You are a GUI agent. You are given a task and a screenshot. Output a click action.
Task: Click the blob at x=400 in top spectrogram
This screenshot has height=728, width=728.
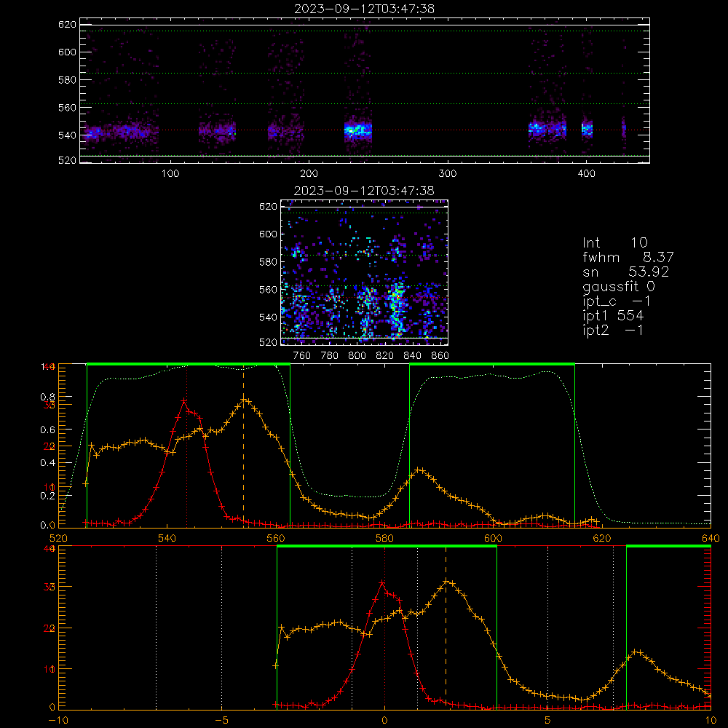click(x=587, y=129)
